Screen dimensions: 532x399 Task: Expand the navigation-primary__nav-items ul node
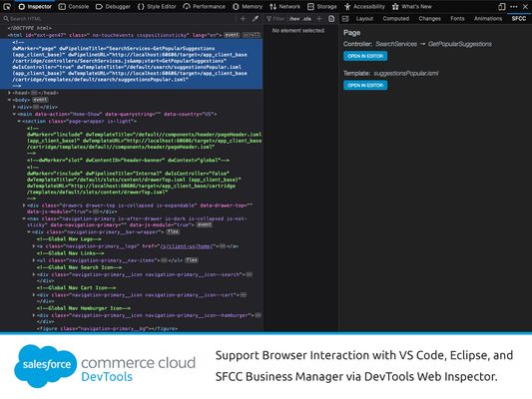coord(34,260)
